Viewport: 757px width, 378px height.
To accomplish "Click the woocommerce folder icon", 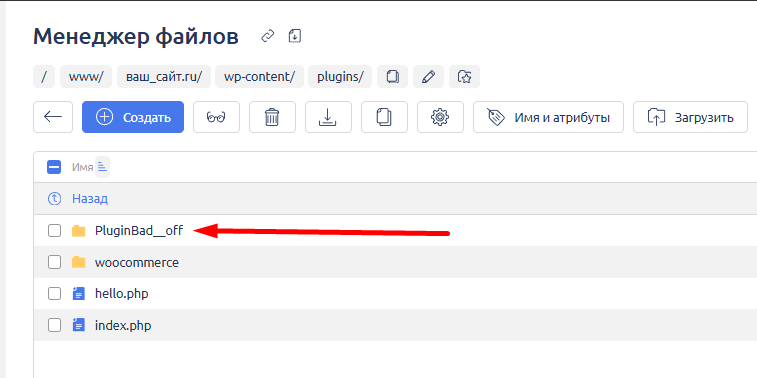I will 78,263.
